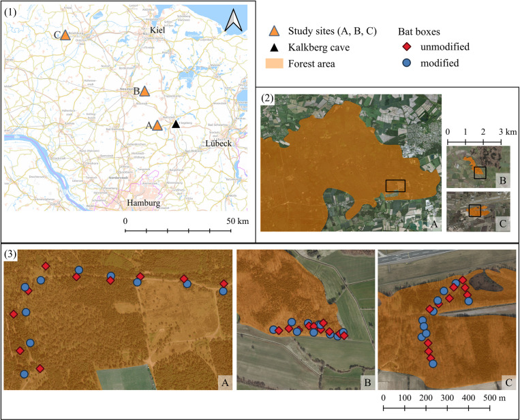Click the leftmost blue circle in site B photo
Viewport: 520px width, 420px height.
click(x=273, y=329)
